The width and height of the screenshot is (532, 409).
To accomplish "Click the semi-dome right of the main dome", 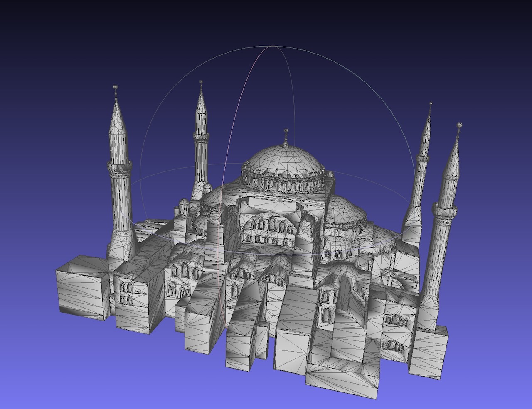I will (345, 211).
